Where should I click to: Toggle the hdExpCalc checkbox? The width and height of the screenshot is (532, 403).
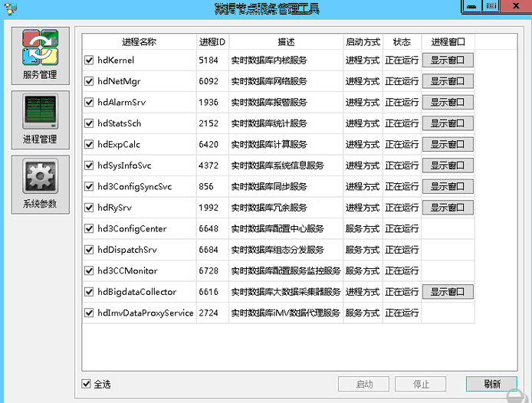pyautogui.click(x=89, y=144)
